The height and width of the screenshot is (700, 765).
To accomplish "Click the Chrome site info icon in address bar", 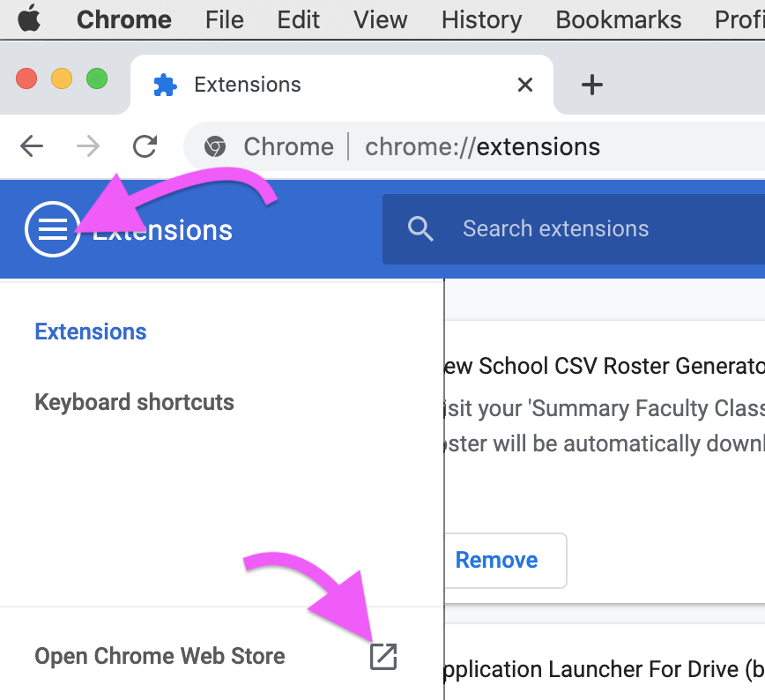I will 214,146.
